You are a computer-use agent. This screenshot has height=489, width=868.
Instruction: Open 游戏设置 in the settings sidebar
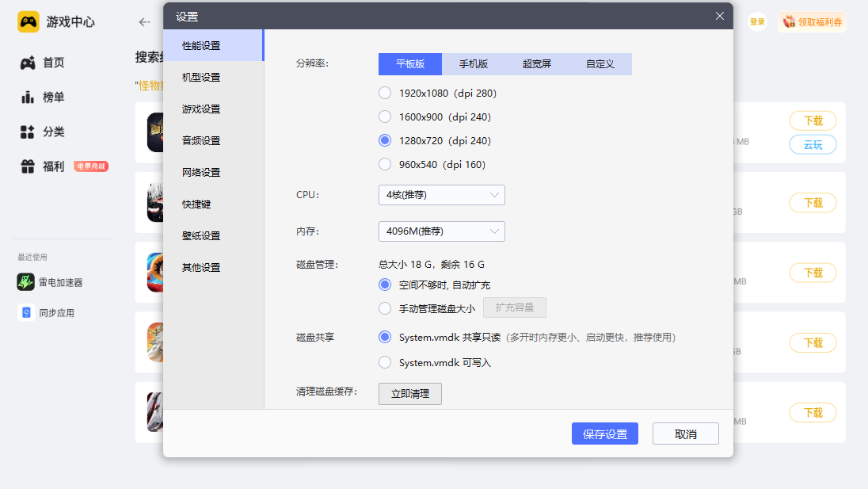click(x=201, y=109)
